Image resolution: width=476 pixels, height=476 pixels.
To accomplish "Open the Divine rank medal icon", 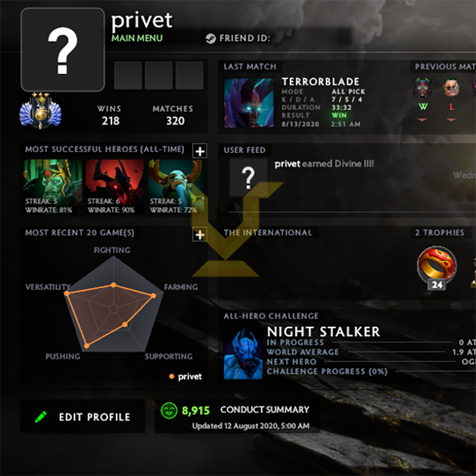I will (x=40, y=111).
